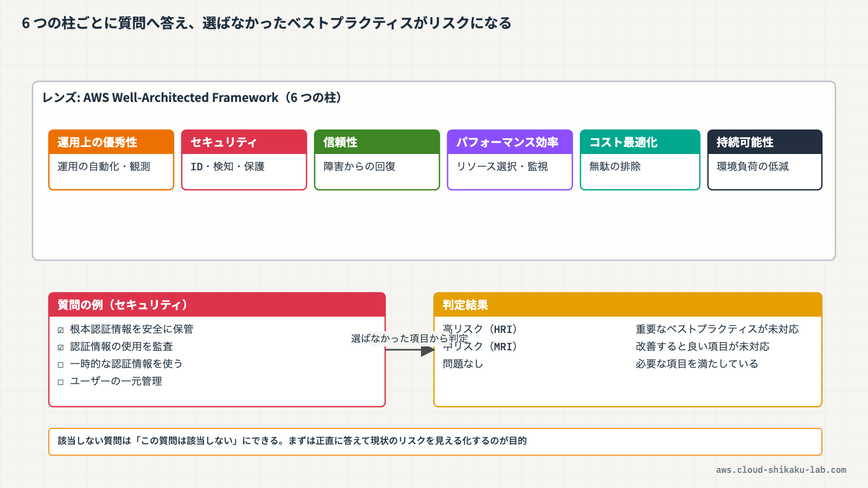Image resolution: width=868 pixels, height=488 pixels.
Task: Click the text 重要なベストプラクティスが未対応
Action: [717, 329]
